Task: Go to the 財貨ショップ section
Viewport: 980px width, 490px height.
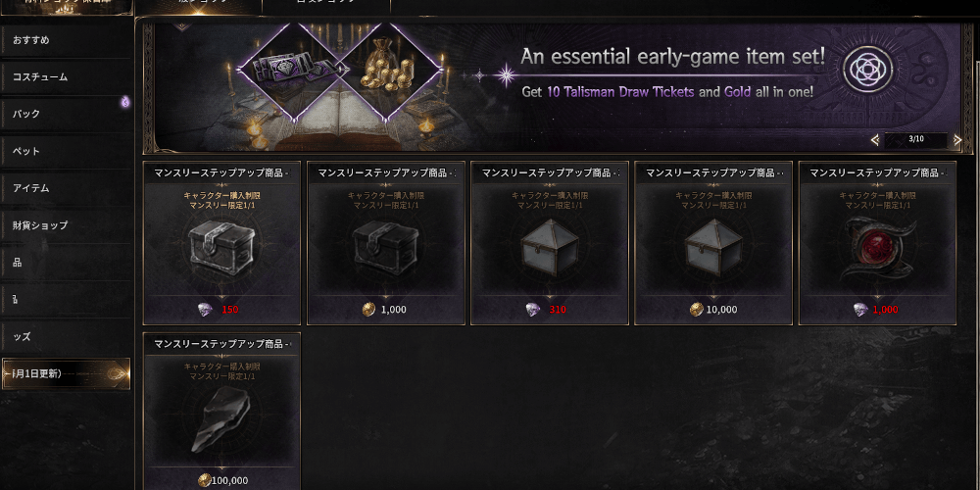Action: (65, 225)
